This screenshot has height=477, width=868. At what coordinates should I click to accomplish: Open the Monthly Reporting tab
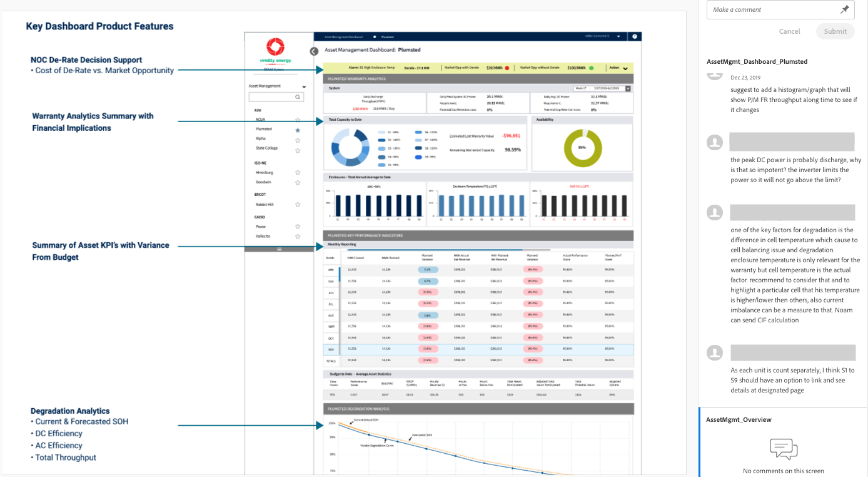341,245
